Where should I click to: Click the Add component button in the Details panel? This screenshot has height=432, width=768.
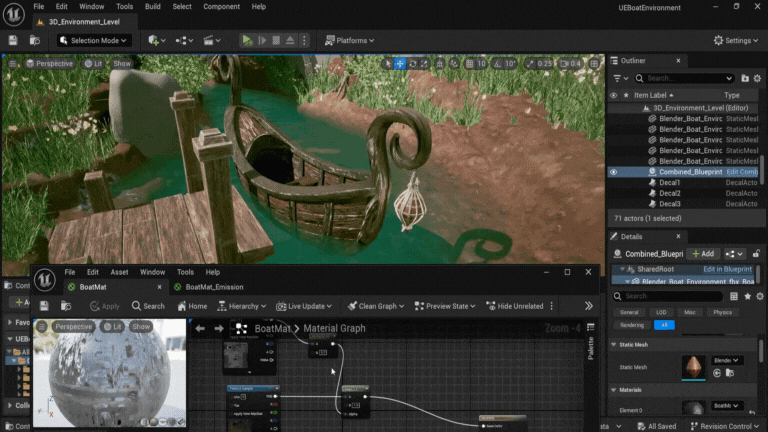click(x=703, y=254)
